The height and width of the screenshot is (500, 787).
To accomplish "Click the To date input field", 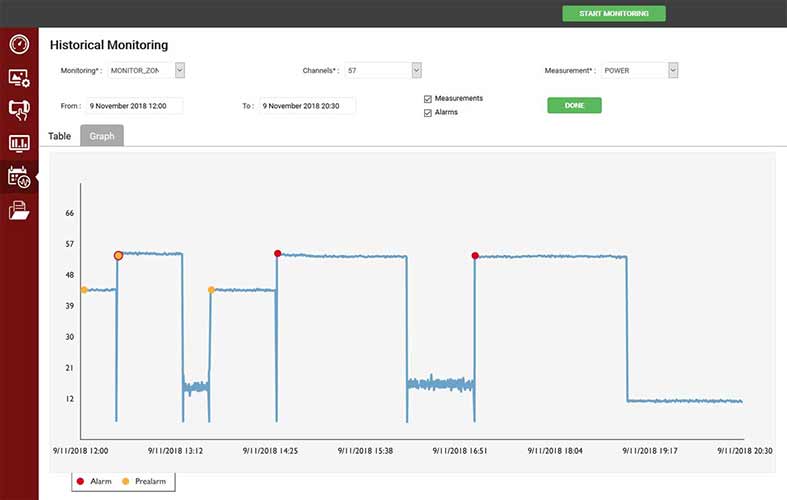I will coord(307,106).
